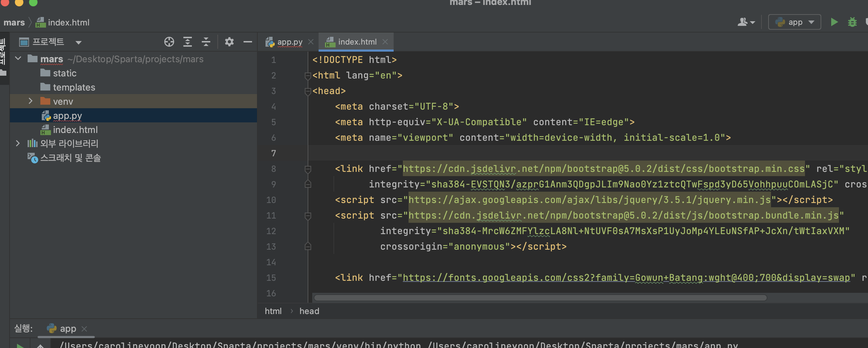Click the Expand All icon in project panel

pyautogui.click(x=188, y=42)
